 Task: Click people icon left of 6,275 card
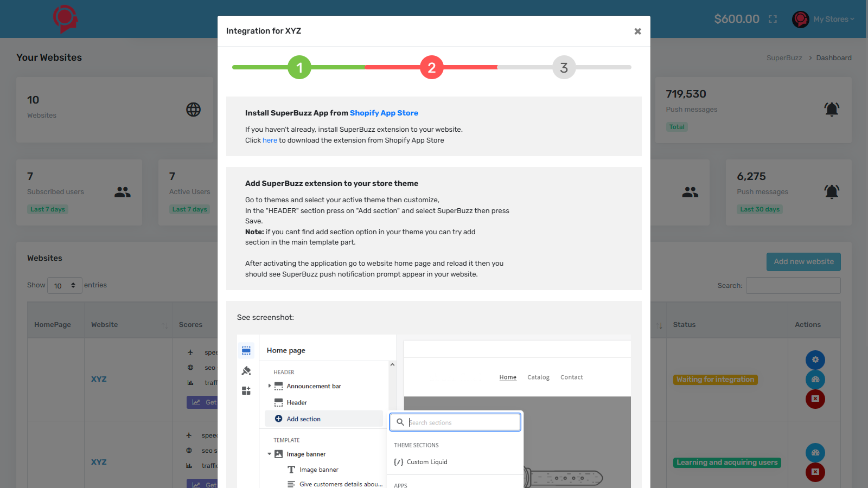coord(690,192)
